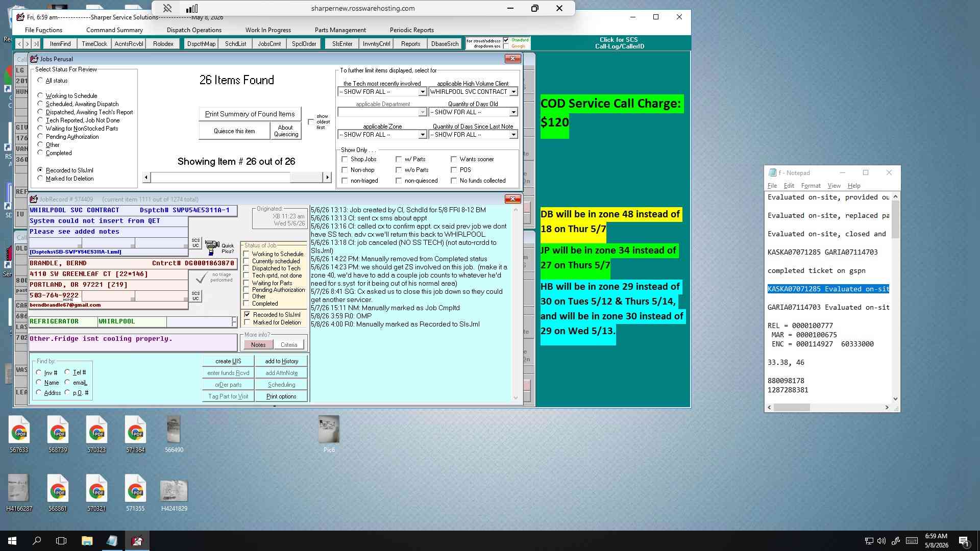Click the Quick Pics camera icon

click(x=212, y=248)
